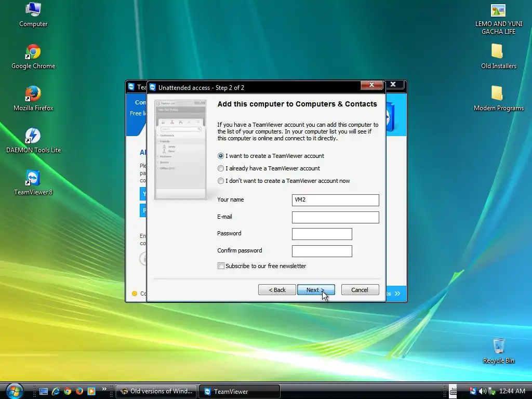Open the Old Installers folder
532x399 pixels.
498,57
